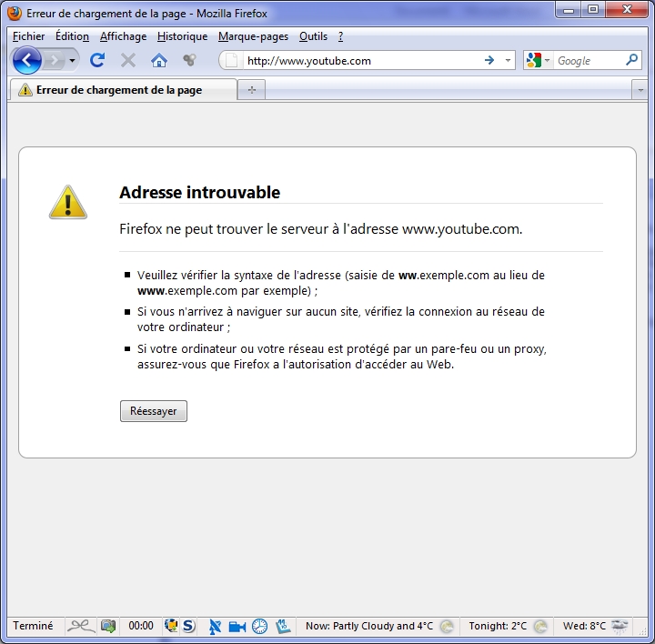Click the moon icon beside Tonight: 2°C
Viewport: 655px width, 644px height.
(540, 626)
